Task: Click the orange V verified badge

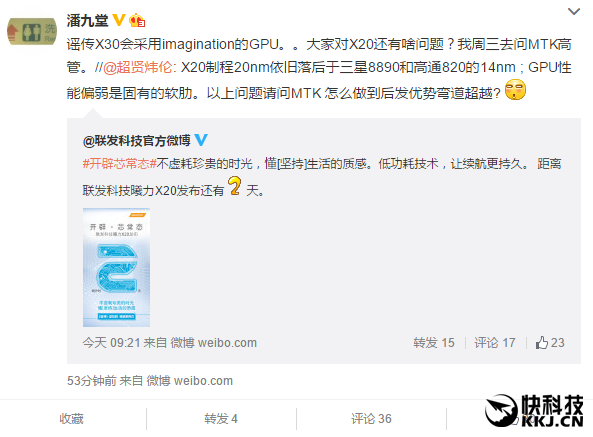Action: coord(119,20)
